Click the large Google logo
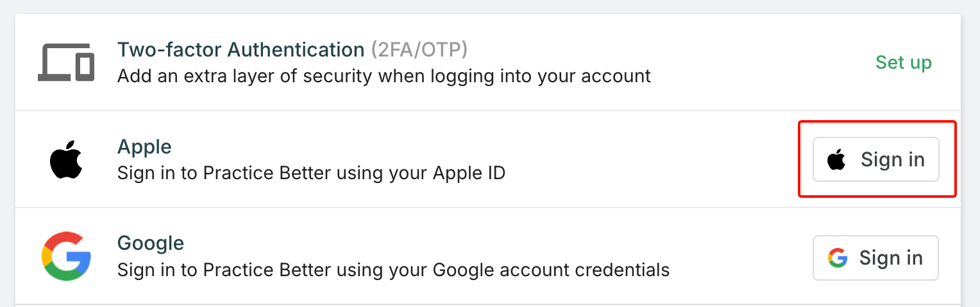The image size is (980, 307). [66, 257]
